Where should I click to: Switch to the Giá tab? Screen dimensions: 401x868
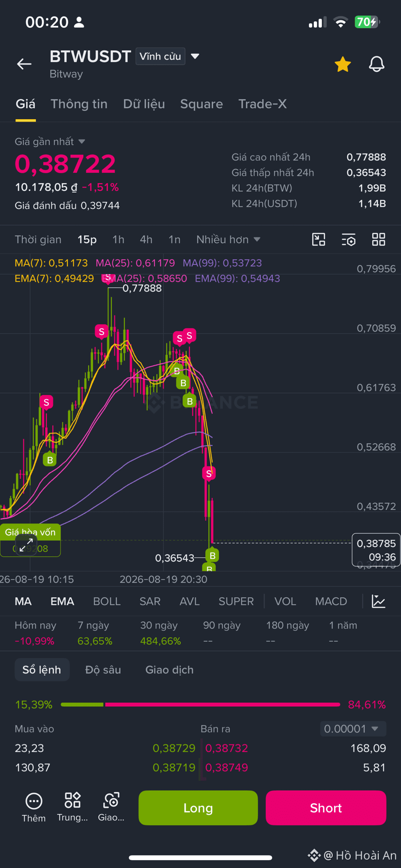[25, 104]
